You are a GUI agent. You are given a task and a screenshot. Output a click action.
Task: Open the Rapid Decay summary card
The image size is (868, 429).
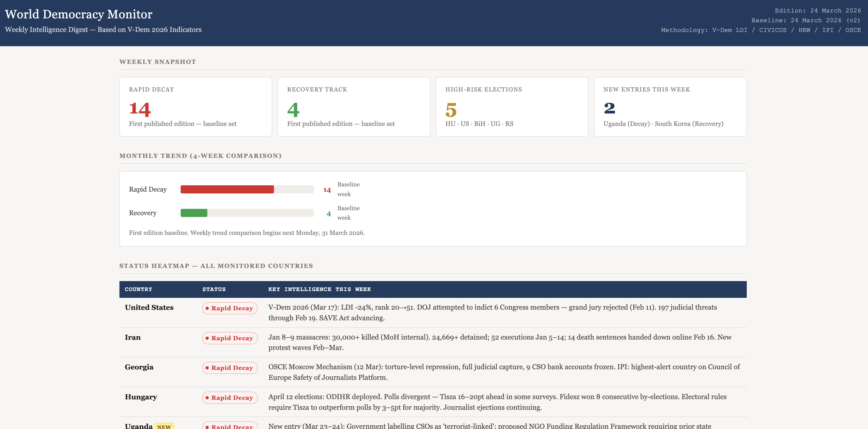click(195, 107)
